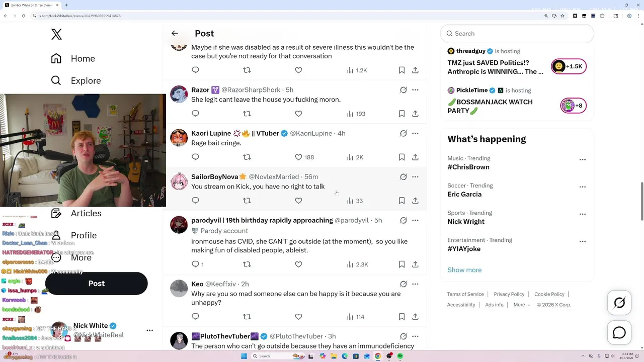Join threadguy's live space +1.5K
Viewport: 644px width, 362px height.
point(569,66)
